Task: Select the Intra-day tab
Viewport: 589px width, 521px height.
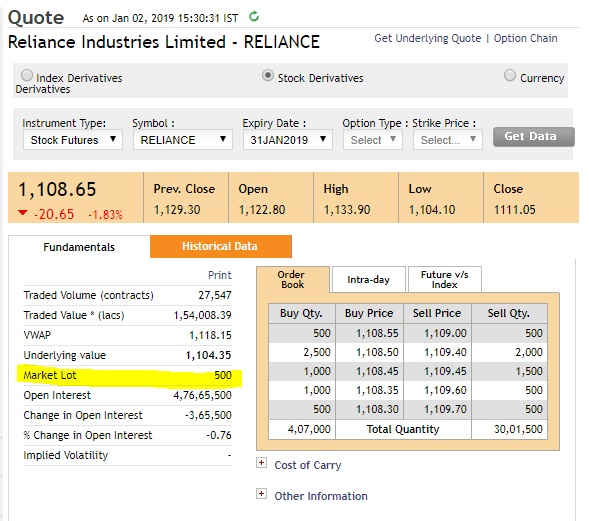Action: click(369, 279)
